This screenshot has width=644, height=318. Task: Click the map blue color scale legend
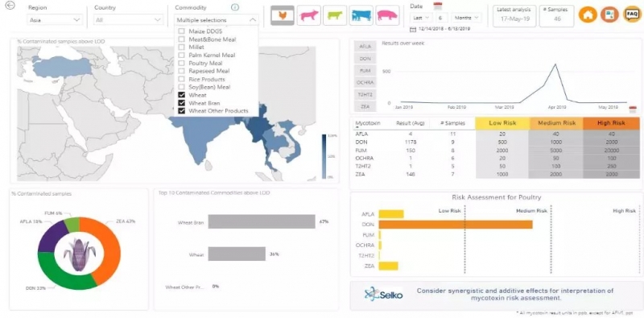(324, 156)
